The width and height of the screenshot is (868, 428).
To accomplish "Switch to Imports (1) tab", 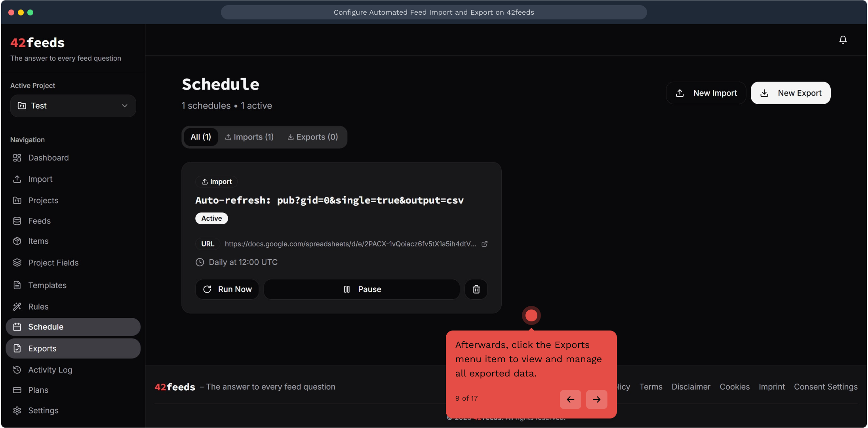I will pyautogui.click(x=249, y=137).
